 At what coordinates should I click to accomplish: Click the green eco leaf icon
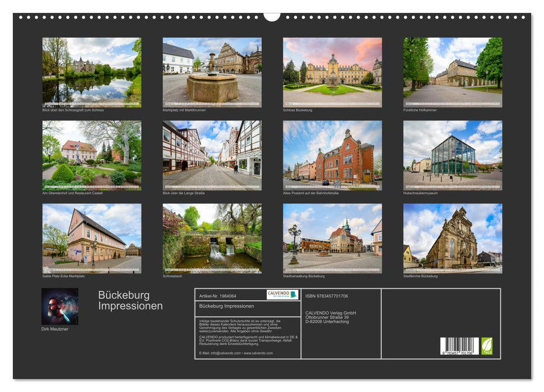click(x=487, y=346)
